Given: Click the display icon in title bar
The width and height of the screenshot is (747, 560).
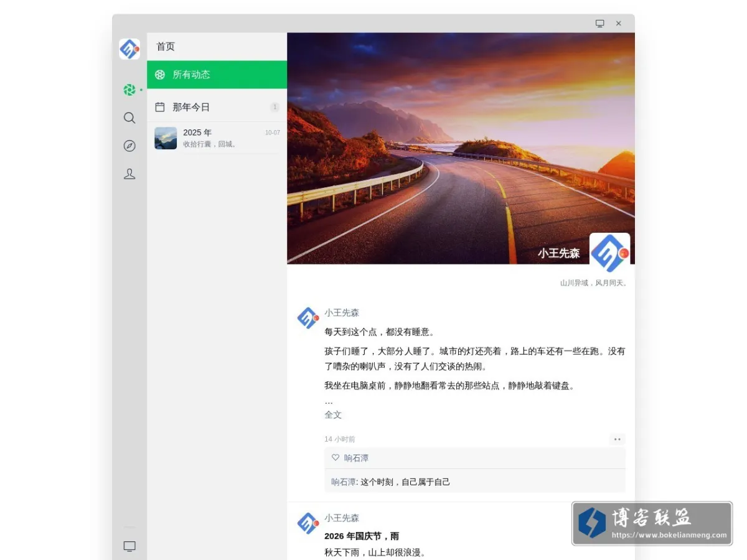Looking at the screenshot, I should pos(599,23).
